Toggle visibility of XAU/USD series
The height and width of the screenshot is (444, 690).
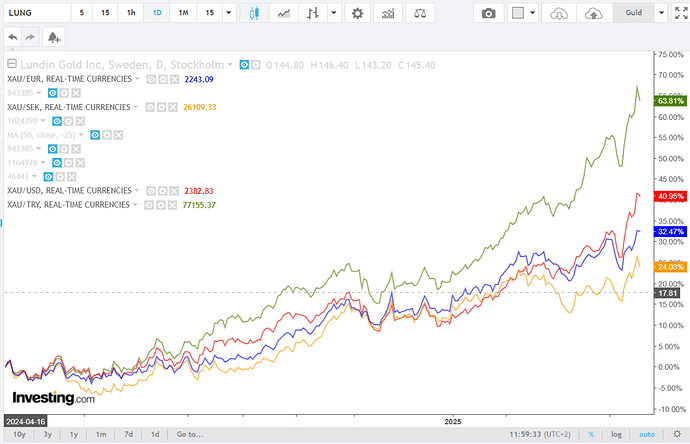(x=151, y=191)
